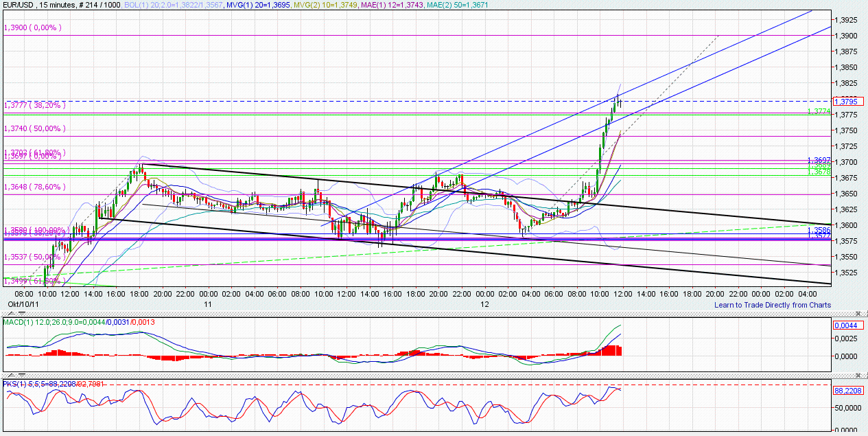Click the MACD value box showing 0,0044
868x436 pixels.
(x=849, y=323)
